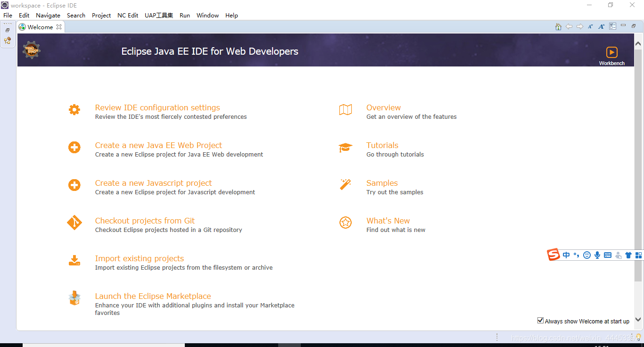This screenshot has width=644, height=347.
Task: Click the scrollbar down arrow on Welcome page
Action: tap(638, 320)
